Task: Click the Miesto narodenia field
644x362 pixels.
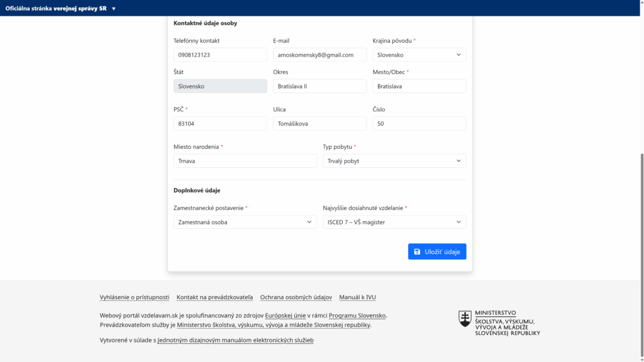Action: click(245, 160)
